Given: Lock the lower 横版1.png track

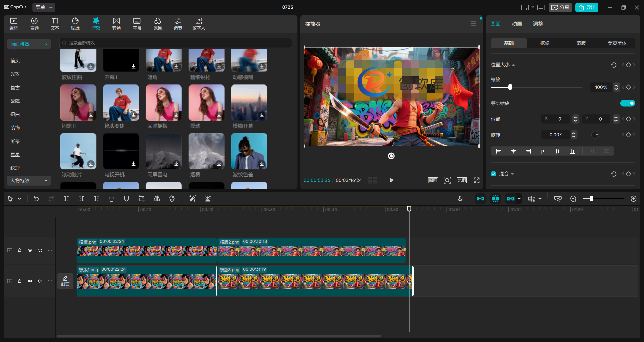Looking at the screenshot, I should [19, 281].
